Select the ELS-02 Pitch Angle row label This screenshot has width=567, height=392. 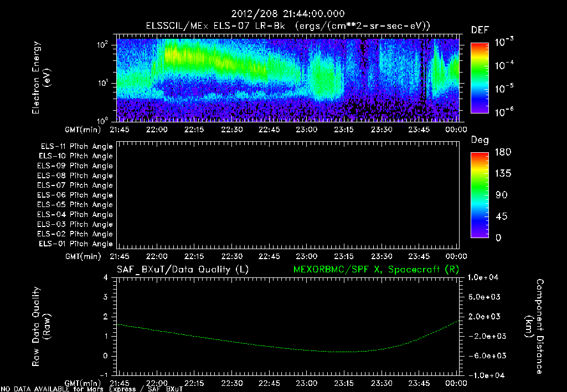75,234
